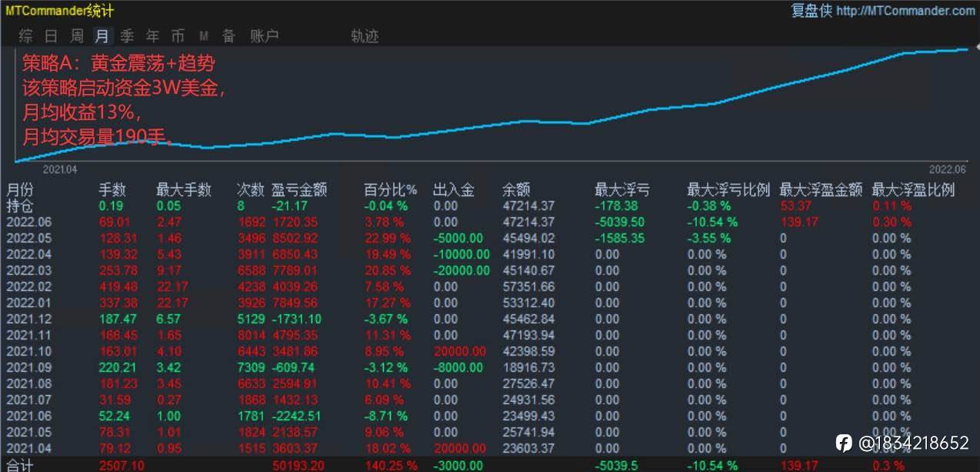Select the 2021.12 month row
This screenshot has height=472, width=980.
click(x=490, y=319)
